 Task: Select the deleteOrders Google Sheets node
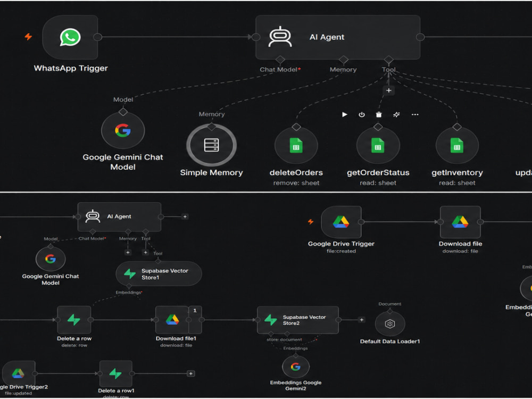coord(296,146)
